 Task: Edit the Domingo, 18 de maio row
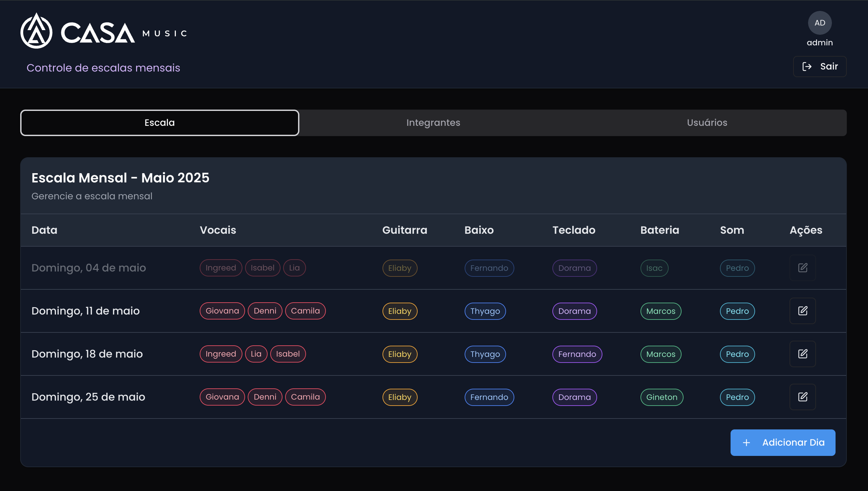802,354
